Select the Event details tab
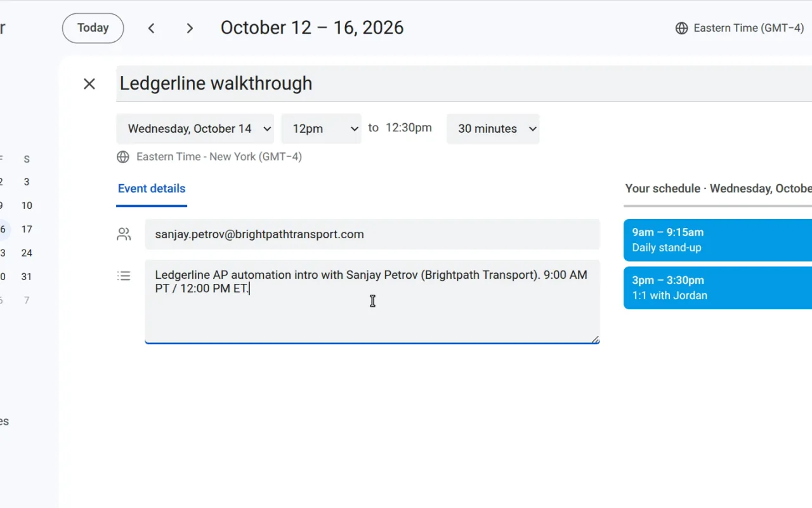This screenshot has height=508, width=812. coord(152,189)
